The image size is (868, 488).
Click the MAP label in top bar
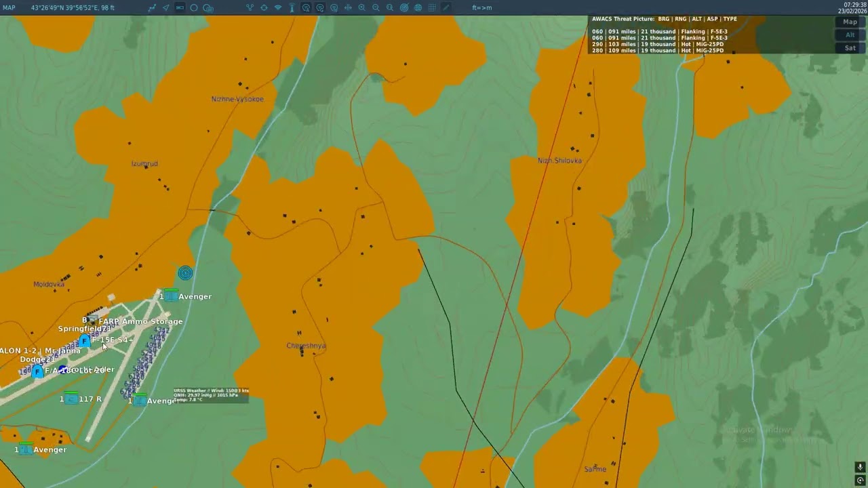9,7
